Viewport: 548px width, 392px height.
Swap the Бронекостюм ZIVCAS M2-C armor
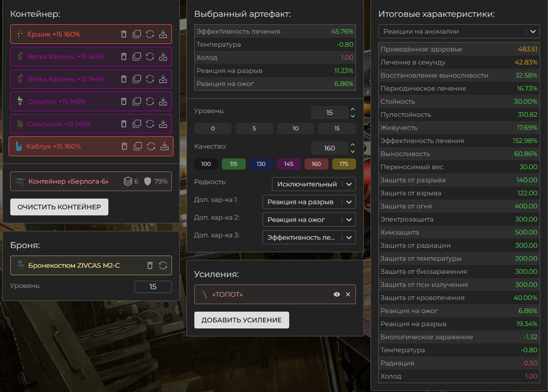tap(163, 265)
